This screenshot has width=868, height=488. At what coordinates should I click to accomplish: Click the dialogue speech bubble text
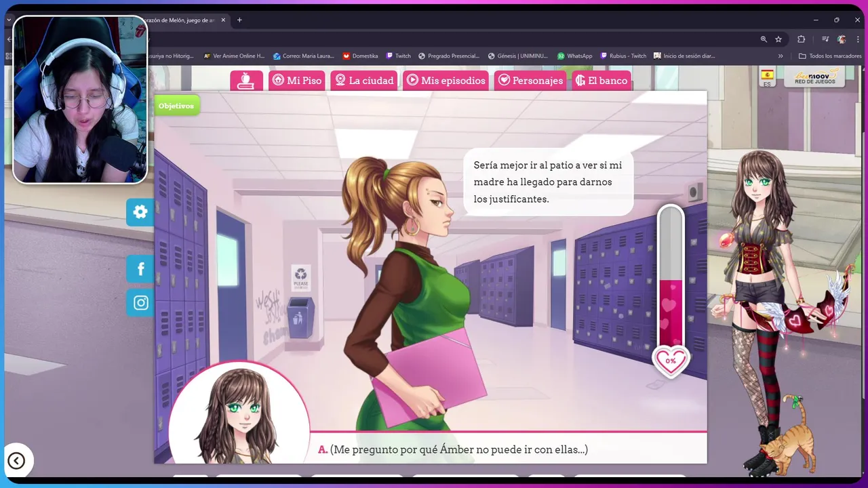tap(548, 182)
